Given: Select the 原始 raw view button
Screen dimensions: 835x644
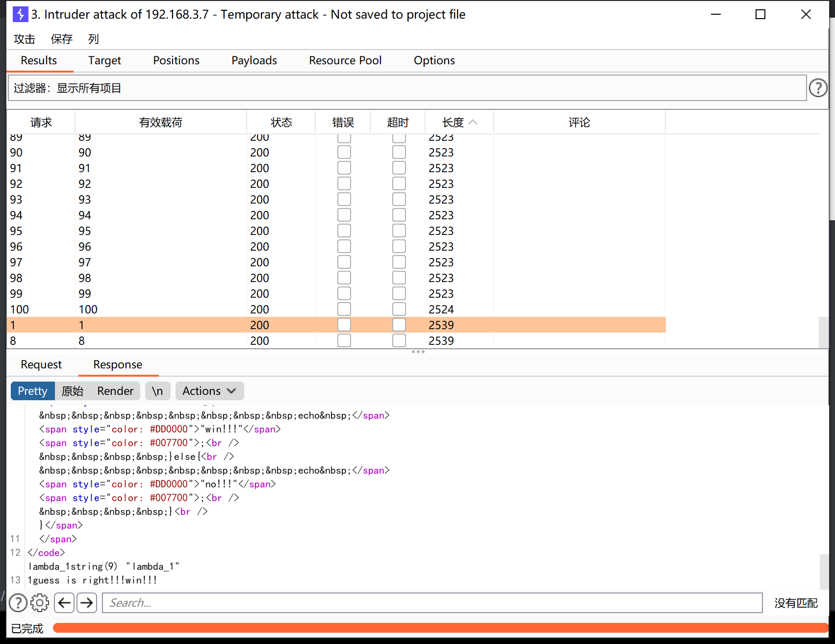Looking at the screenshot, I should [73, 391].
